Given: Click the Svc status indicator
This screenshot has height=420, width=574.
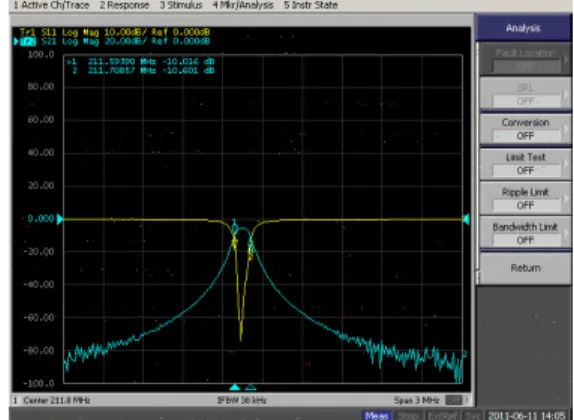Looking at the screenshot, I should point(472,416).
